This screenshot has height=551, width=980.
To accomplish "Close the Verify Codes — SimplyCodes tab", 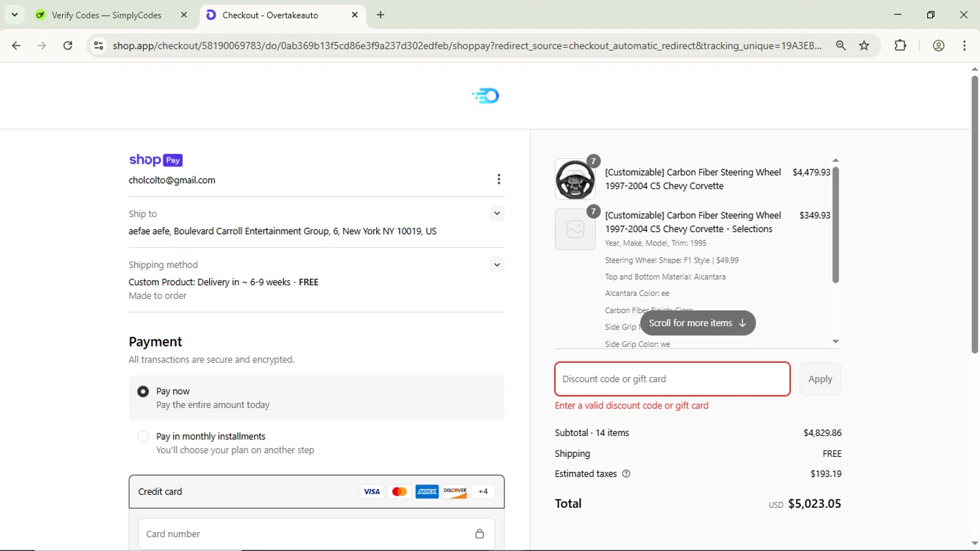I will 184,15.
